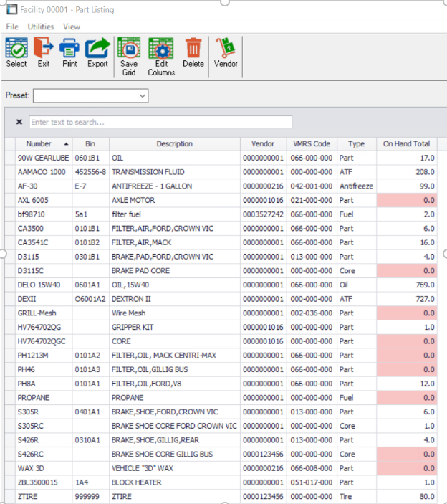
Task: Export the part listing grid
Action: 97,49
